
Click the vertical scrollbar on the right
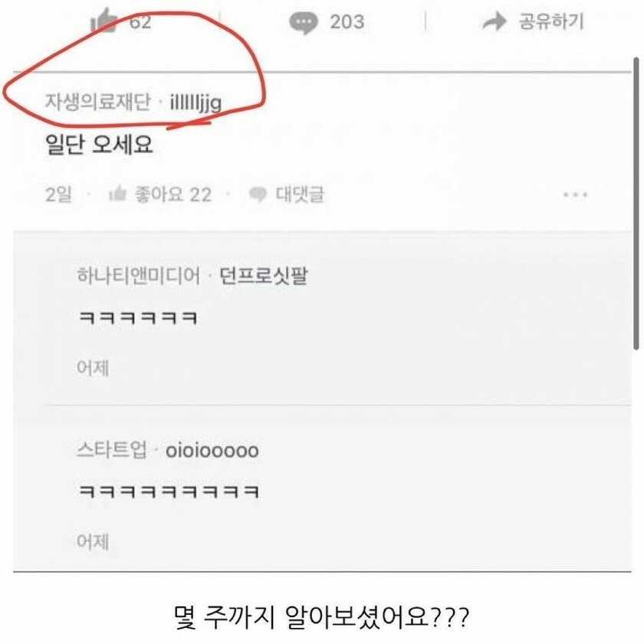pos(636,203)
